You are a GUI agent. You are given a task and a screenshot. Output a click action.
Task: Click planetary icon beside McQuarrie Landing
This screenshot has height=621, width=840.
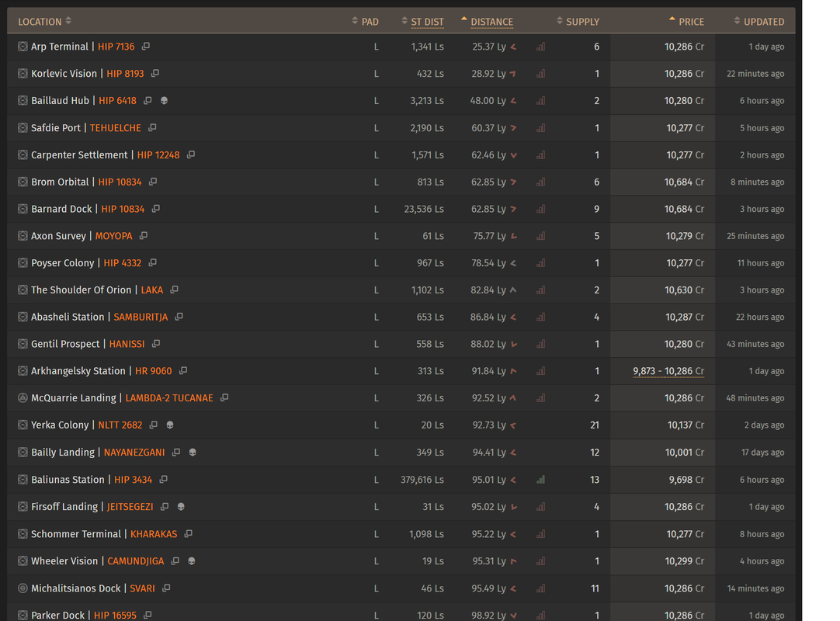(23, 397)
